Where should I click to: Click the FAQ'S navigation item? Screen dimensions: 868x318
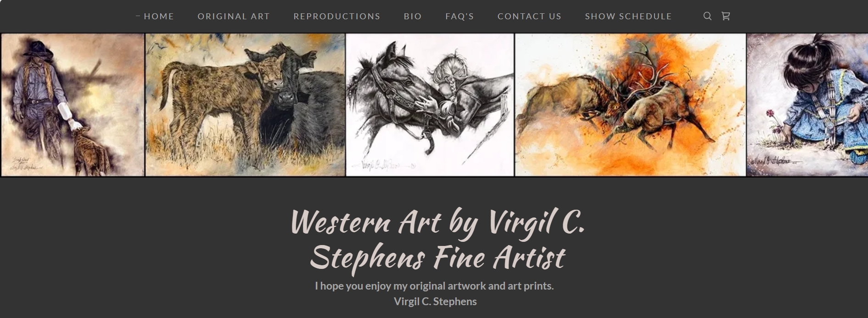click(x=459, y=16)
